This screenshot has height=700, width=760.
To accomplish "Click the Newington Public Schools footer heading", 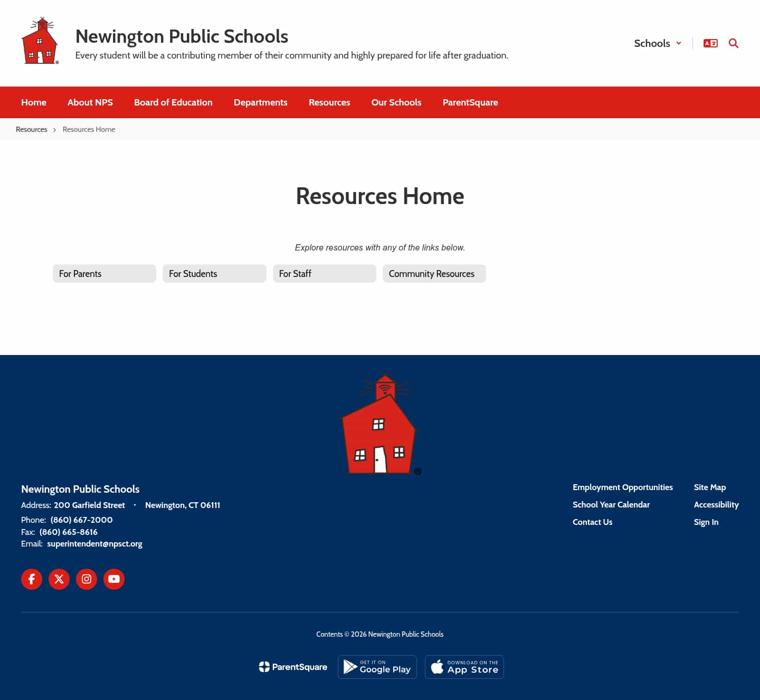I will click(80, 489).
